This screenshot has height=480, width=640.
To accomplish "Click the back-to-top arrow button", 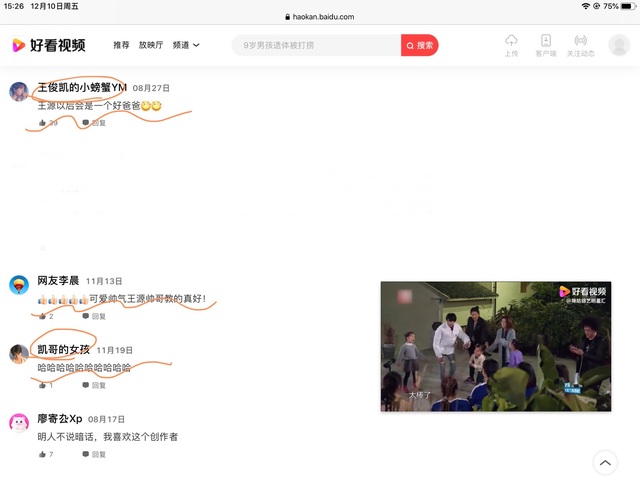I will pos(605,463).
